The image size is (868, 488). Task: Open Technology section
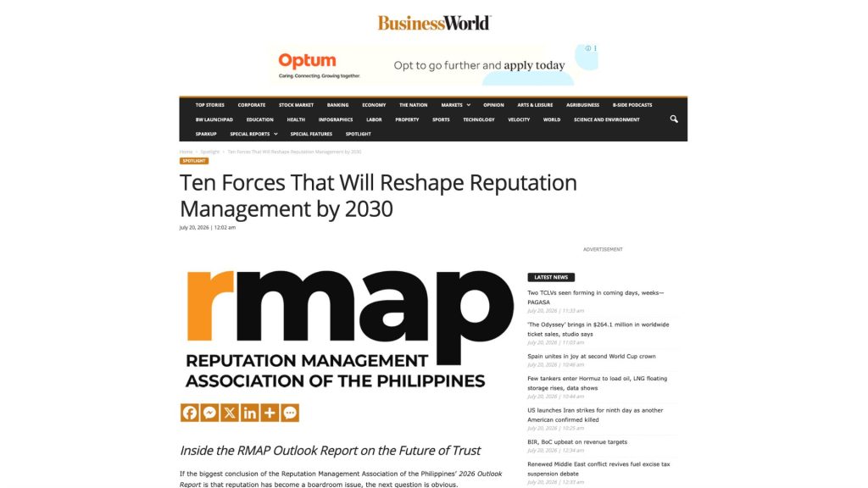tap(479, 119)
